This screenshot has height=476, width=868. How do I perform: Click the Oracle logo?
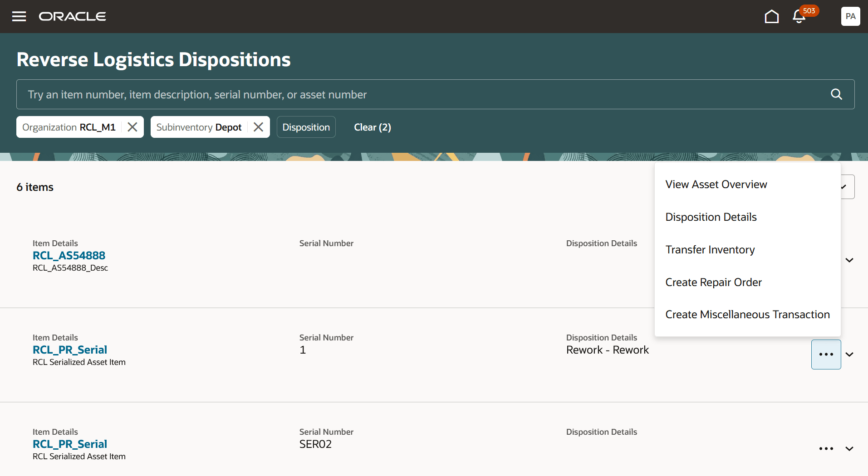tap(72, 16)
